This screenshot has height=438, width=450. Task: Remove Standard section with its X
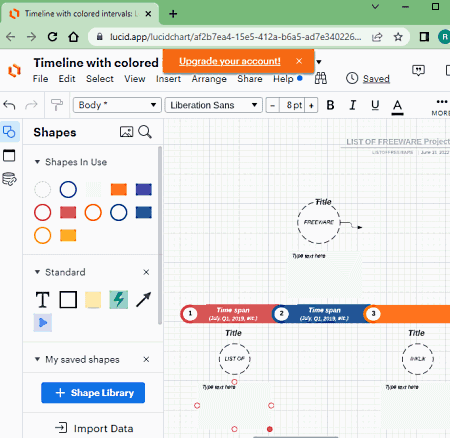(x=146, y=272)
